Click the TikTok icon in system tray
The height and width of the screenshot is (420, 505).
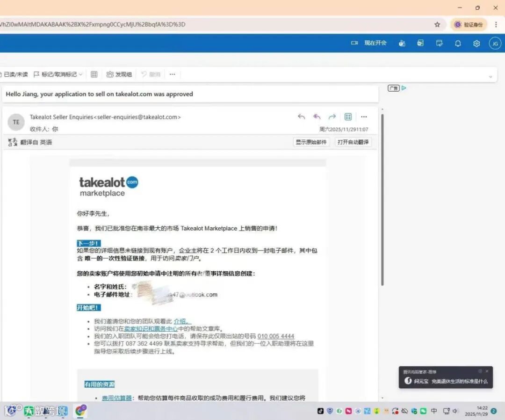[320, 411]
